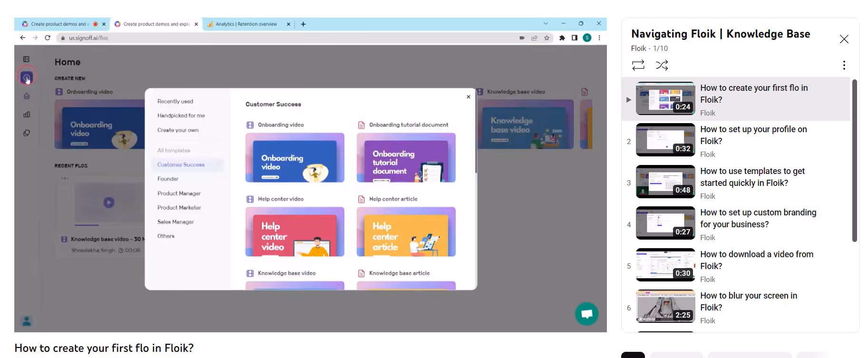Open the Chrome three-dot menu
868x358 pixels.
pyautogui.click(x=599, y=38)
